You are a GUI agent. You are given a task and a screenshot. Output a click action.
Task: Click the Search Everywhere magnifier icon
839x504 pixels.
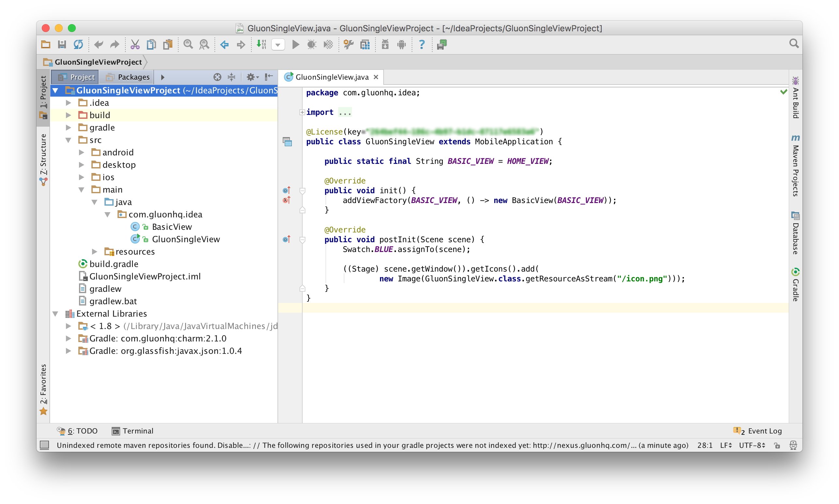[794, 43]
